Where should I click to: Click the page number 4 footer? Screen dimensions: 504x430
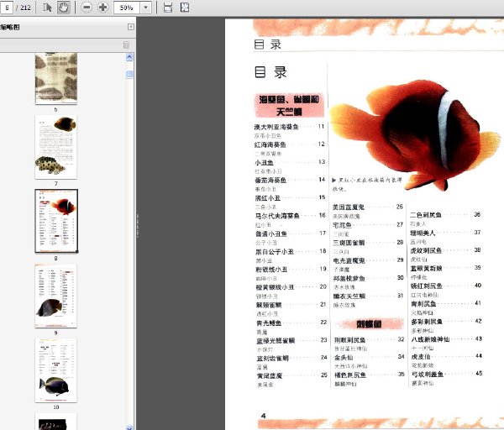[263, 416]
